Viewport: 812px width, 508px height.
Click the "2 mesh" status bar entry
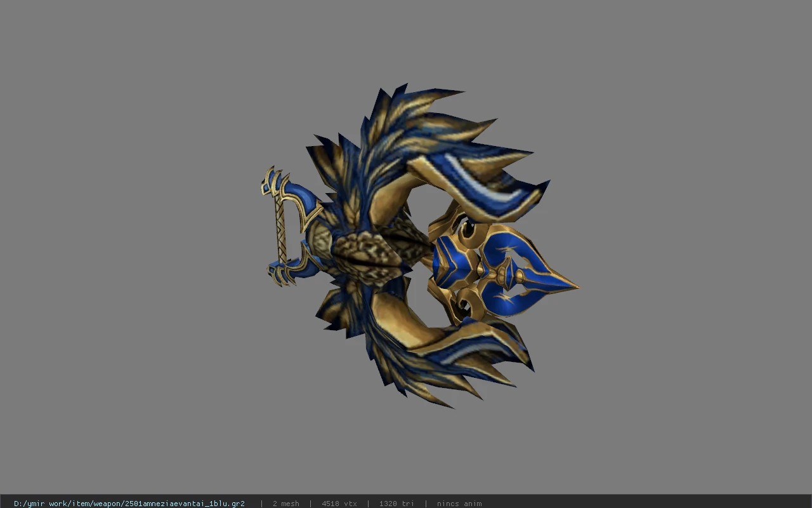tap(286, 504)
